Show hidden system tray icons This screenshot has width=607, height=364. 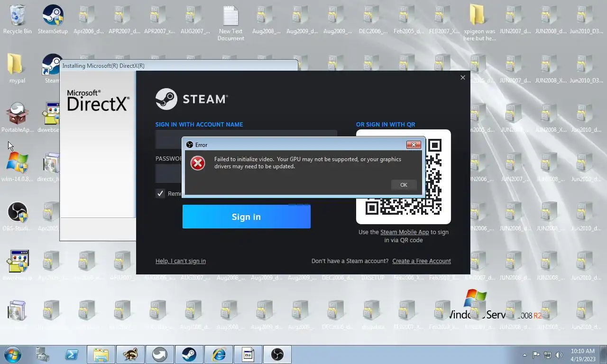coord(524,355)
